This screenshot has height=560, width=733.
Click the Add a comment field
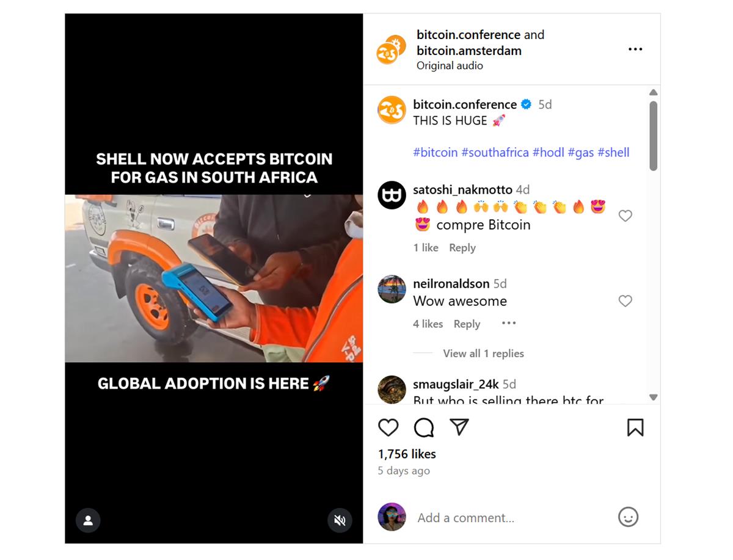pyautogui.click(x=512, y=518)
